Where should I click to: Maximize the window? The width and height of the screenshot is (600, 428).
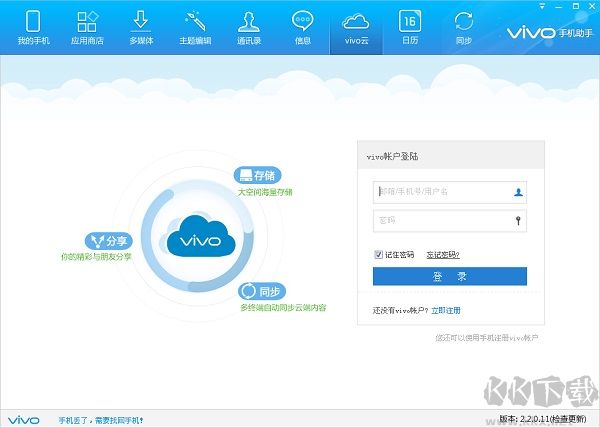576,6
